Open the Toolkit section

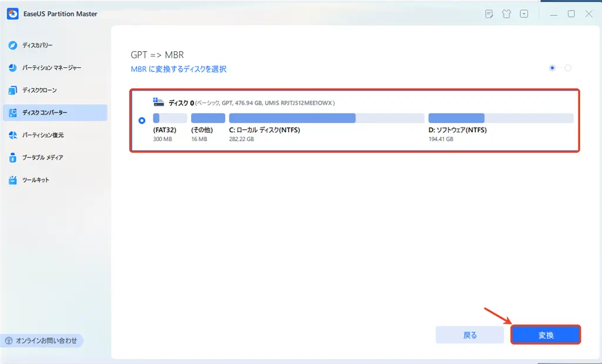click(33, 180)
